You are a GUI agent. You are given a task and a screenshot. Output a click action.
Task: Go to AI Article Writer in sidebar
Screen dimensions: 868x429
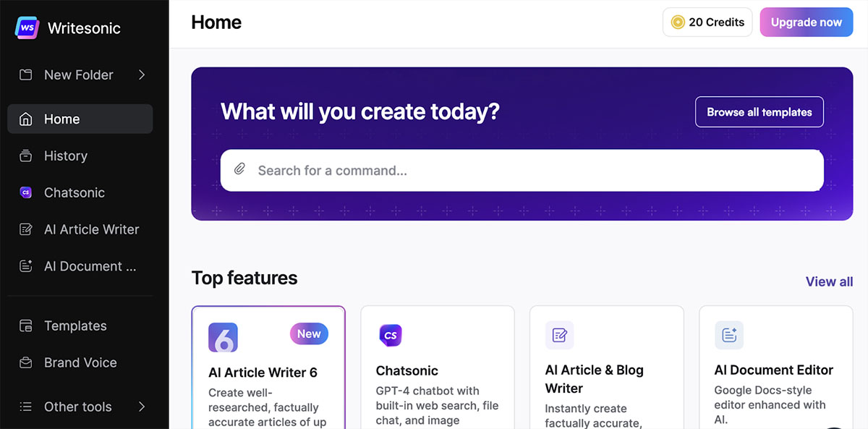coord(91,229)
